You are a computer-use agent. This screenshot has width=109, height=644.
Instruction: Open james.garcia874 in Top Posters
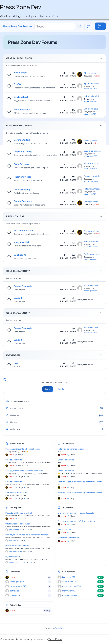pos(17,582)
